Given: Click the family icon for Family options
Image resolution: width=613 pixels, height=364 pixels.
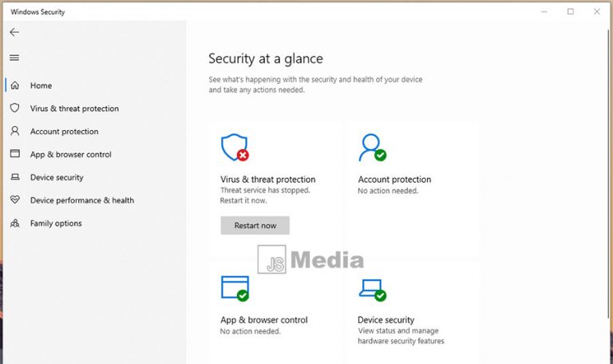Looking at the screenshot, I should pyautogui.click(x=15, y=224).
